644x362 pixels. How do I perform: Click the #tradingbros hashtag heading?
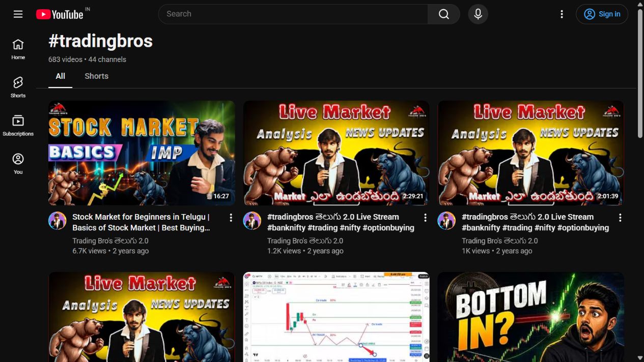pyautogui.click(x=100, y=41)
